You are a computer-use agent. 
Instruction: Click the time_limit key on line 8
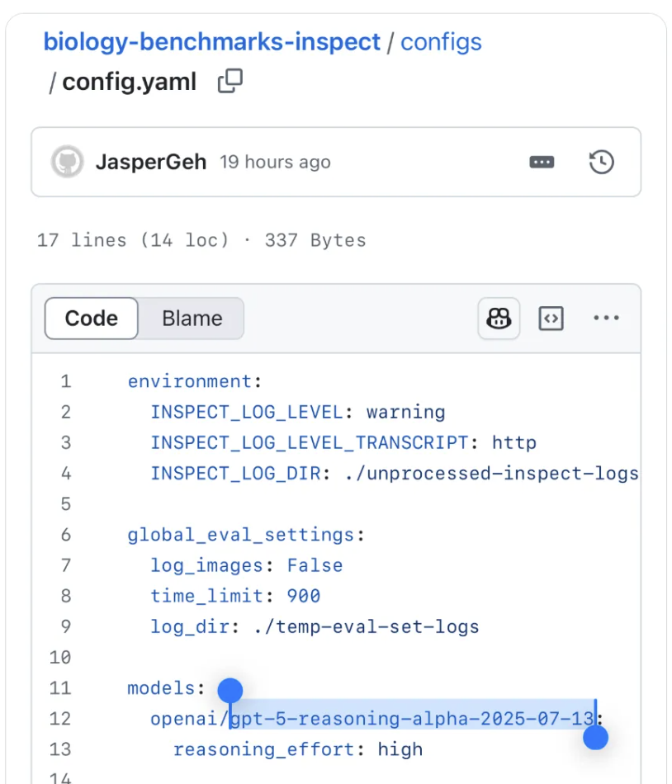[192, 596]
